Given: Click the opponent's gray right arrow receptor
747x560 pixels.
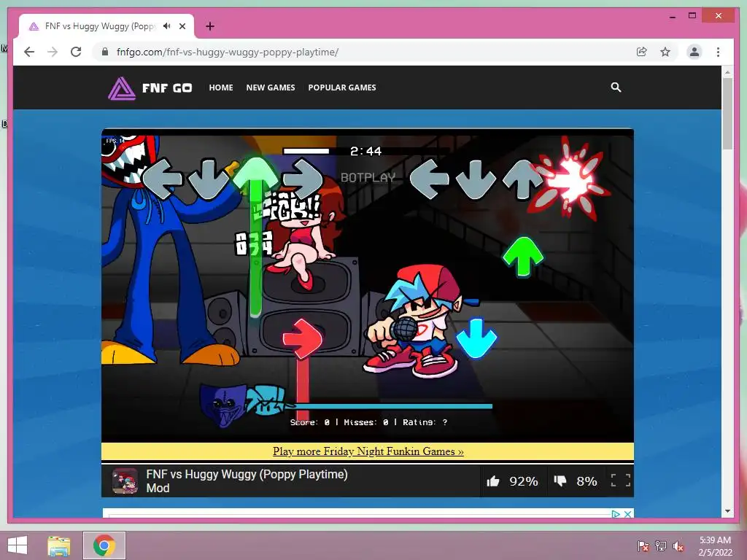Looking at the screenshot, I should point(302,179).
